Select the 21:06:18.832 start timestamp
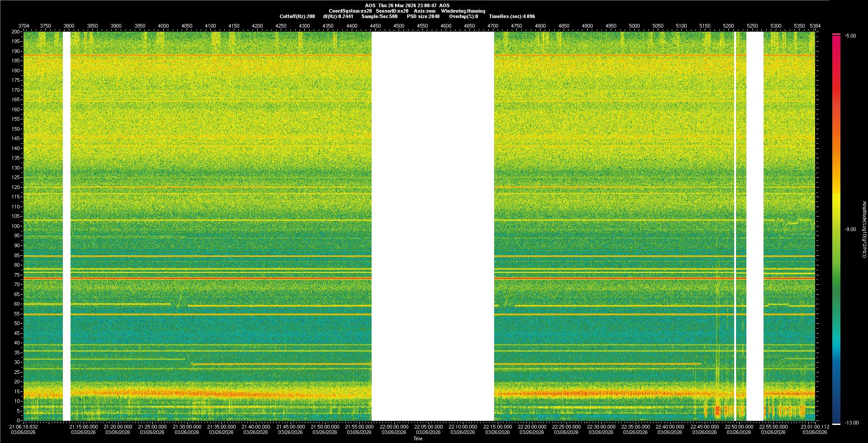Viewport: 868px width, 443px height. click(24, 427)
